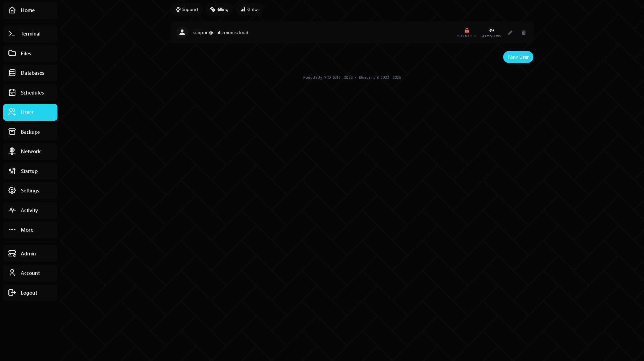
Task: Expand the More menu in sidebar
Action: (x=30, y=230)
